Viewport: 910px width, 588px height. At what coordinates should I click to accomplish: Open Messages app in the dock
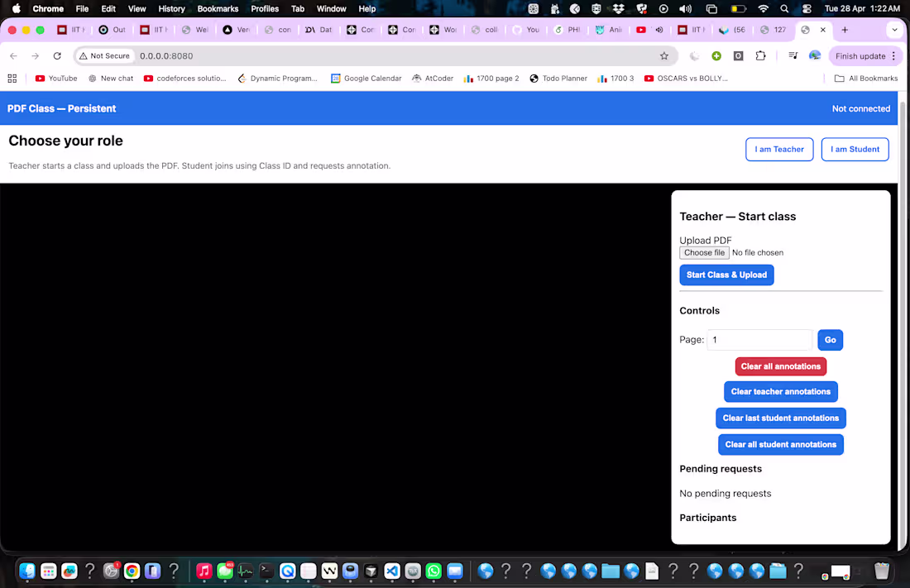click(x=225, y=571)
